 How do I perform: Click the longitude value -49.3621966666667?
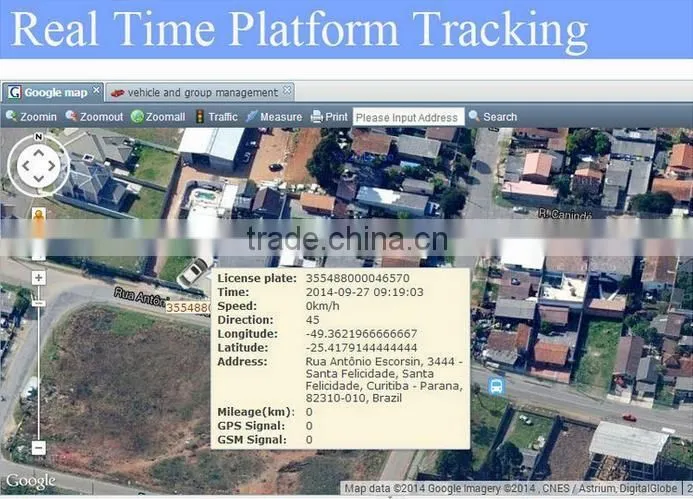coord(362,334)
